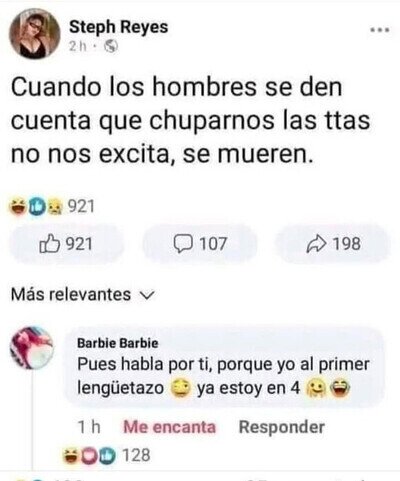The height and width of the screenshot is (481, 400).
Task: Click the 2 h post timestamp
Action: pyautogui.click(x=78, y=47)
